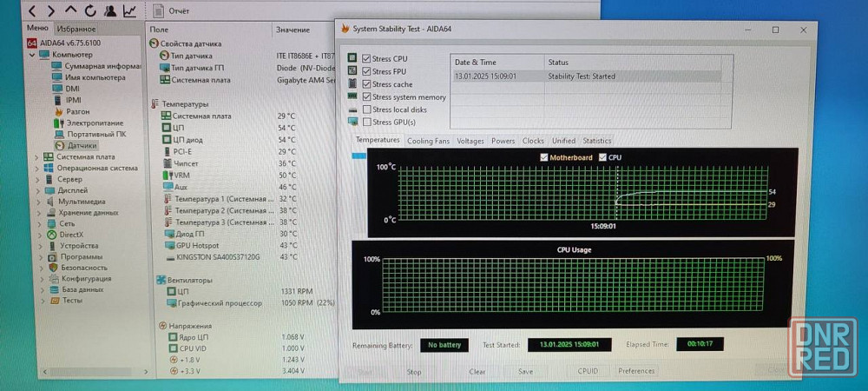868x391 pixels.
Task: Switch to the Избранное tab
Action: [x=76, y=29]
